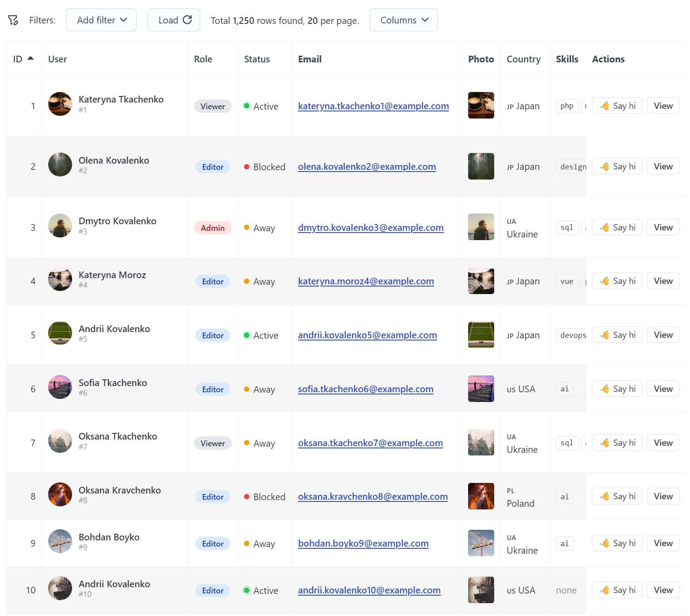Click Viewer badge for Oksana Tkachenko
Image resolution: width=690 pixels, height=616 pixels.
tap(213, 443)
